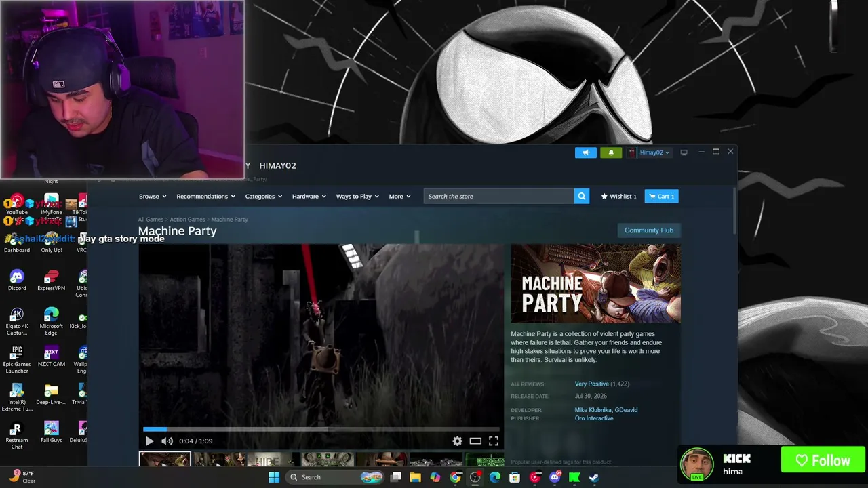Switch to Chrome on the taskbar

(x=455, y=477)
